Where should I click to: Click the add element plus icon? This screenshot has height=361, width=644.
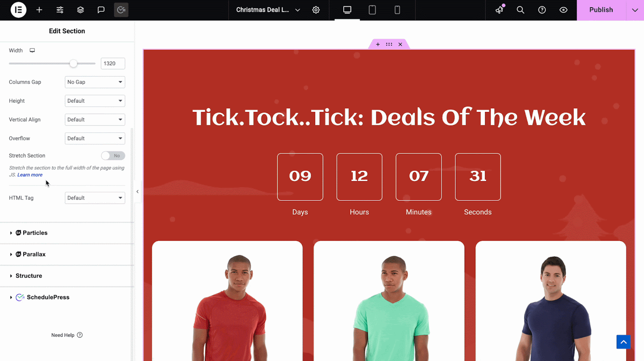point(39,10)
